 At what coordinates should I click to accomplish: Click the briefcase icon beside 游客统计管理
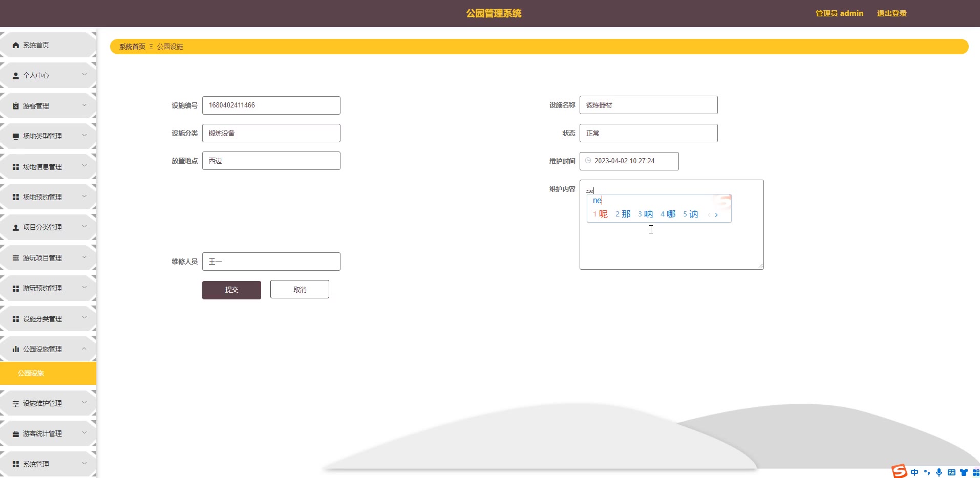click(x=16, y=433)
